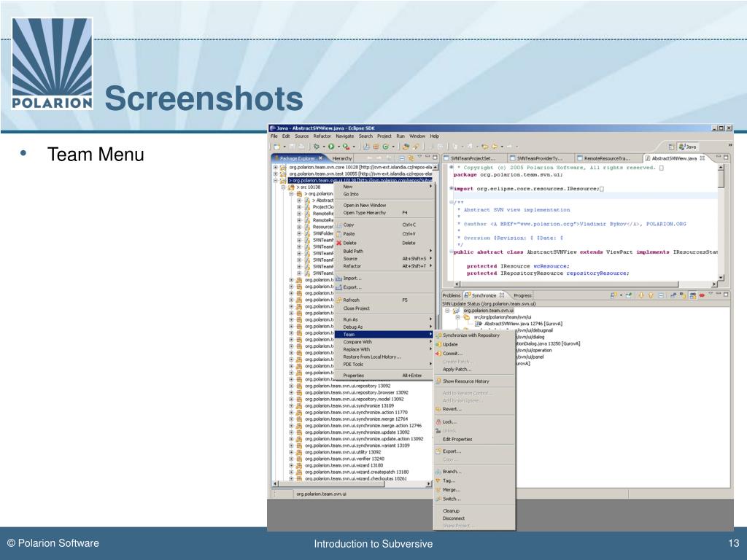Click Incoming mode icon in Synchronize toolbar
Viewport: 747px width, 560px height.
click(673, 295)
